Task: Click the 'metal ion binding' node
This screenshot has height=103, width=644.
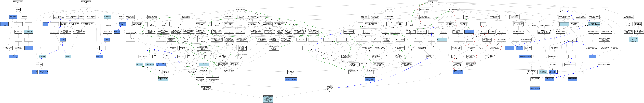Action: [x=29, y=32]
